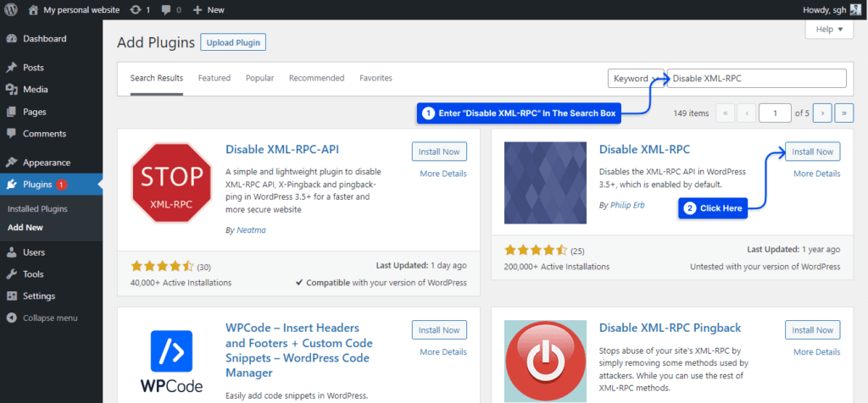Open the Dashboard menu item
This screenshot has width=868, height=403.
[x=45, y=39]
